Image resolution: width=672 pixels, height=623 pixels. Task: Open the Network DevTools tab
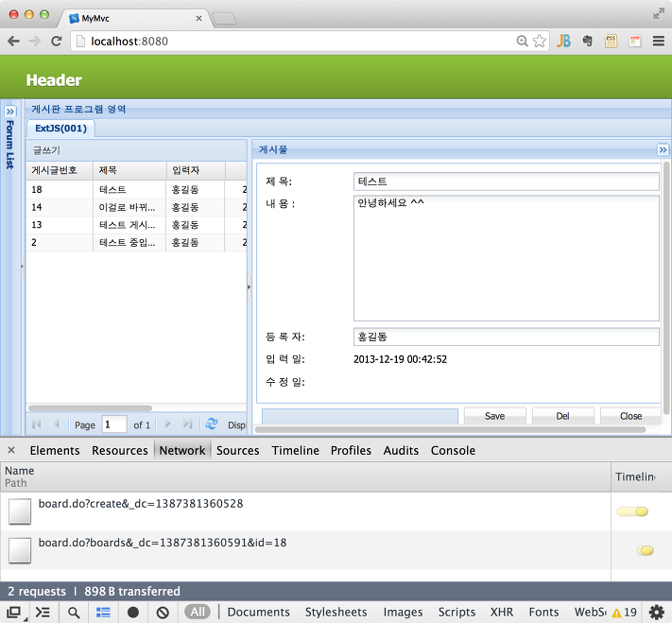click(x=182, y=450)
